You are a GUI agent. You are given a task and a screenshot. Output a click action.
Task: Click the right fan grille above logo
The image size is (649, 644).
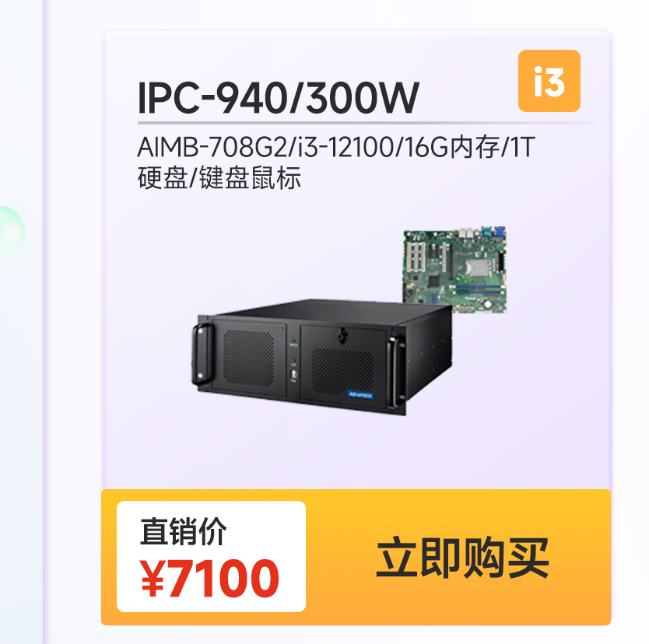pos(342,372)
